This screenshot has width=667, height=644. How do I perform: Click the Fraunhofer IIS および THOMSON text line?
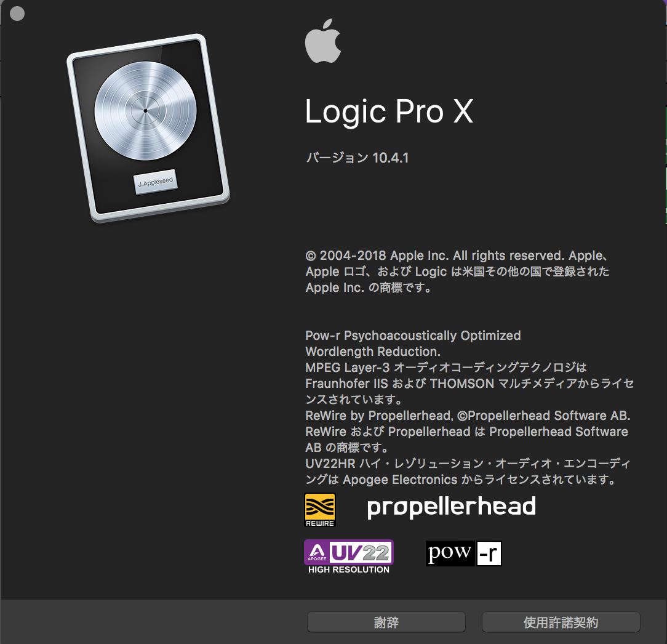point(469,384)
